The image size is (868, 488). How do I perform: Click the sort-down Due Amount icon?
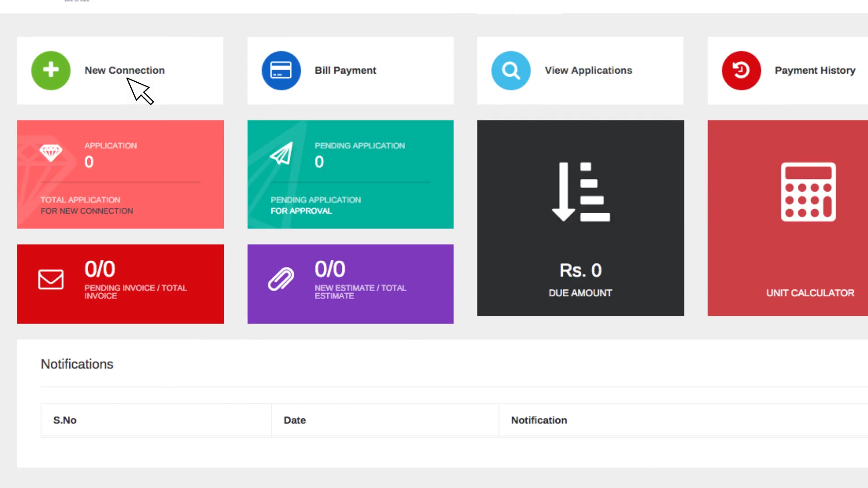click(x=580, y=192)
